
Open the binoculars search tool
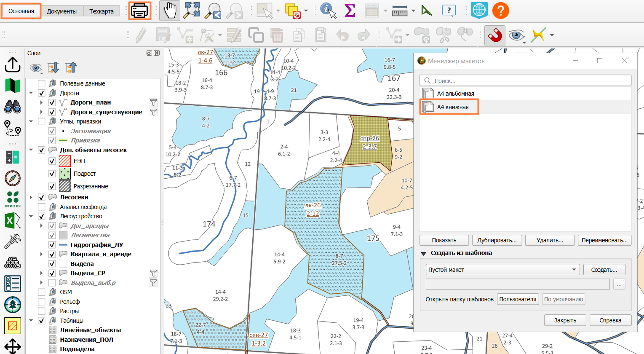pos(13,107)
